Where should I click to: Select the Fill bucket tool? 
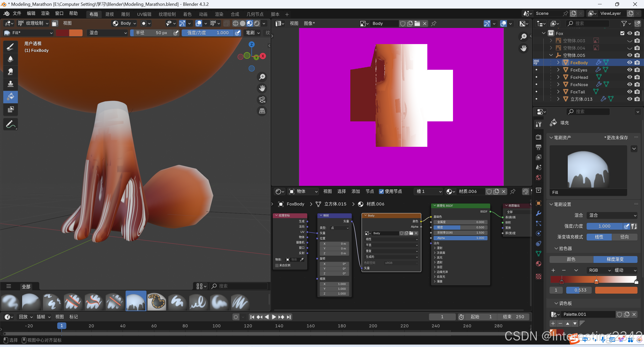[x=11, y=97]
